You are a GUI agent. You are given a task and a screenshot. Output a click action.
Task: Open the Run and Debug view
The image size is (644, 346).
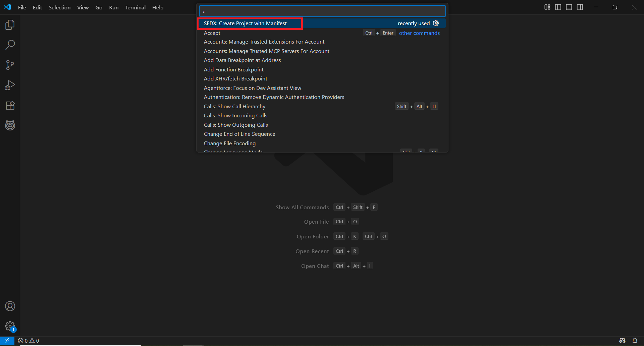tap(10, 85)
